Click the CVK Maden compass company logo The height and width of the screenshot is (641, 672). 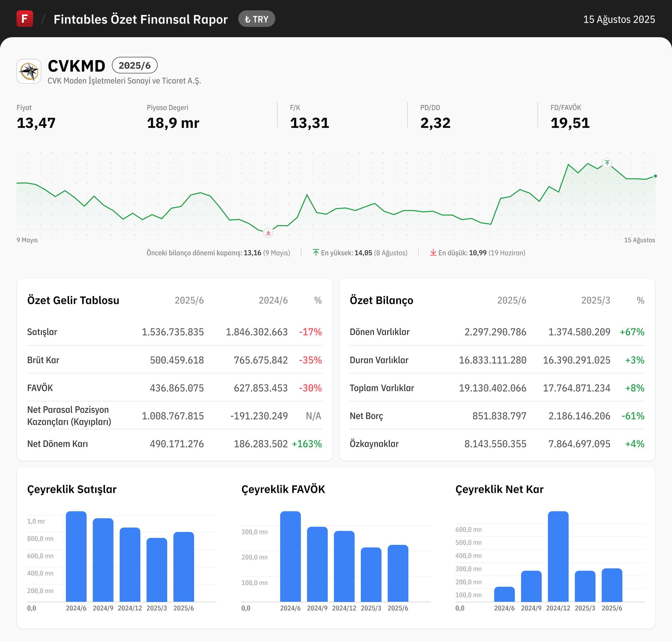[29, 71]
